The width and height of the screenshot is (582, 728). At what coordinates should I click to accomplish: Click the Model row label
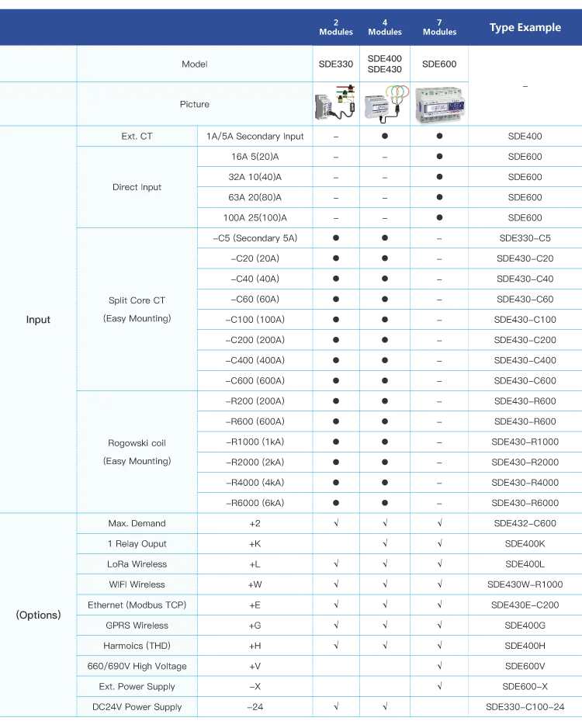[x=195, y=64]
